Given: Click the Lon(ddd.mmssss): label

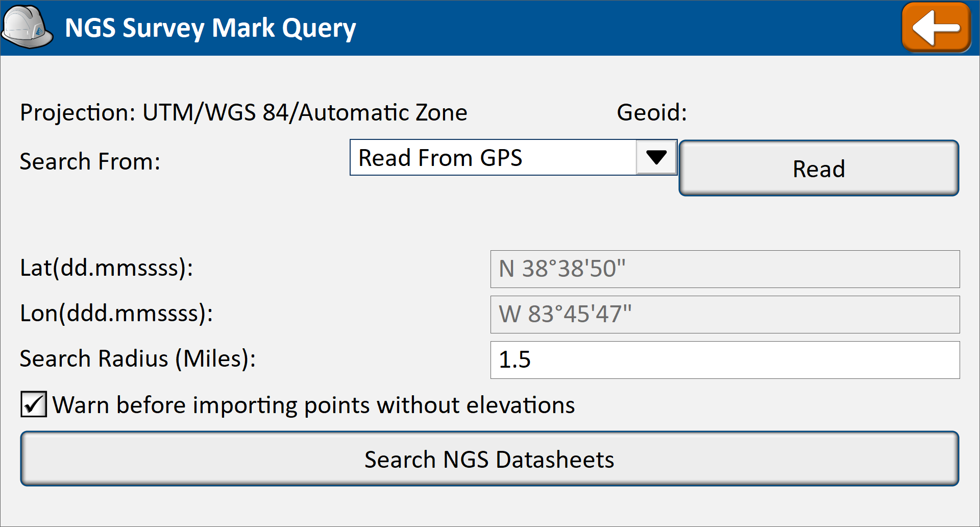Looking at the screenshot, I should [116, 313].
